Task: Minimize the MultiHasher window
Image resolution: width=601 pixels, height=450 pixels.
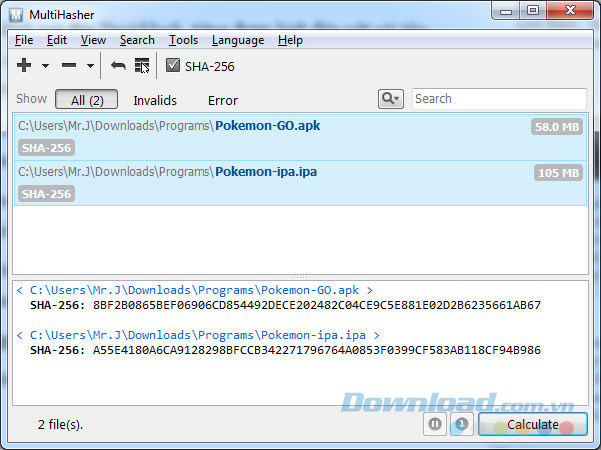Action: pos(506,11)
